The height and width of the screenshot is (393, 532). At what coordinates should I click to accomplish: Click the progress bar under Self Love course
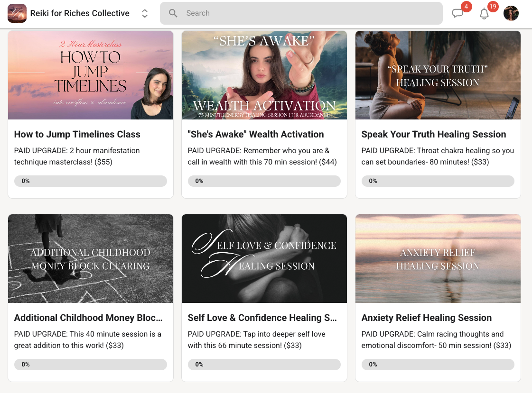tap(264, 364)
